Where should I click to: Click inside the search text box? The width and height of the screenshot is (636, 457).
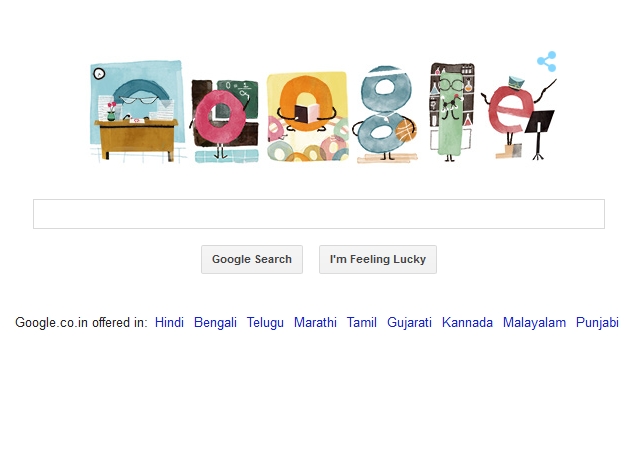pos(319,214)
